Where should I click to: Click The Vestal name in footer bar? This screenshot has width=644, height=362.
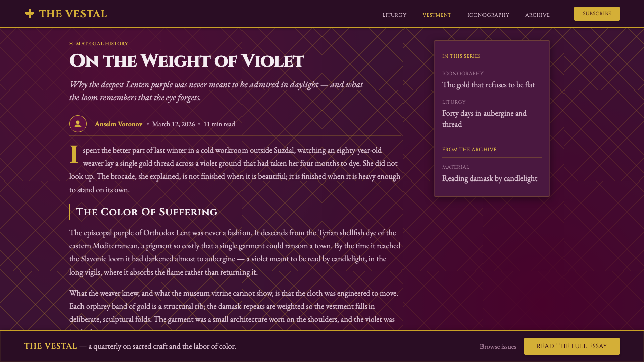[x=50, y=346]
